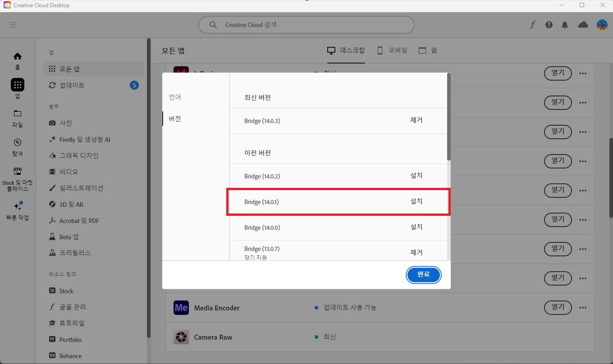Viewport: 613px width, 364px height.
Task: Click InDesign row 열기 button
Action: point(558,73)
